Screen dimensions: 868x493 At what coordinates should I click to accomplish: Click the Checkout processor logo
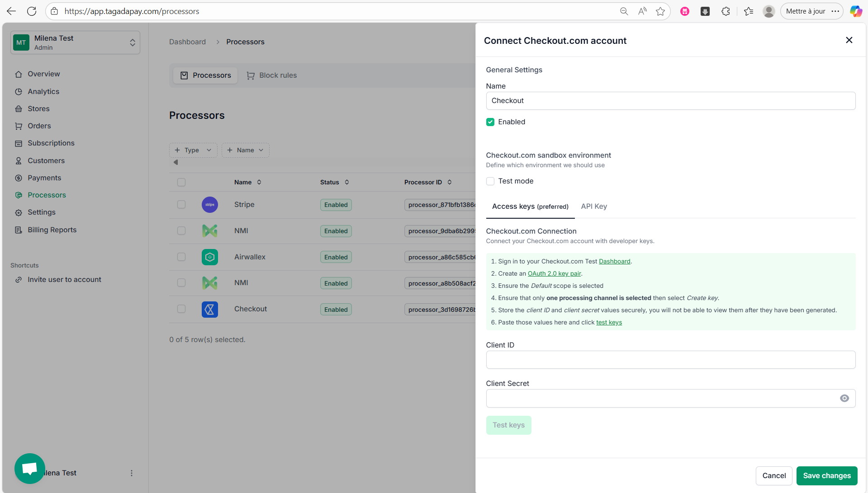point(210,310)
